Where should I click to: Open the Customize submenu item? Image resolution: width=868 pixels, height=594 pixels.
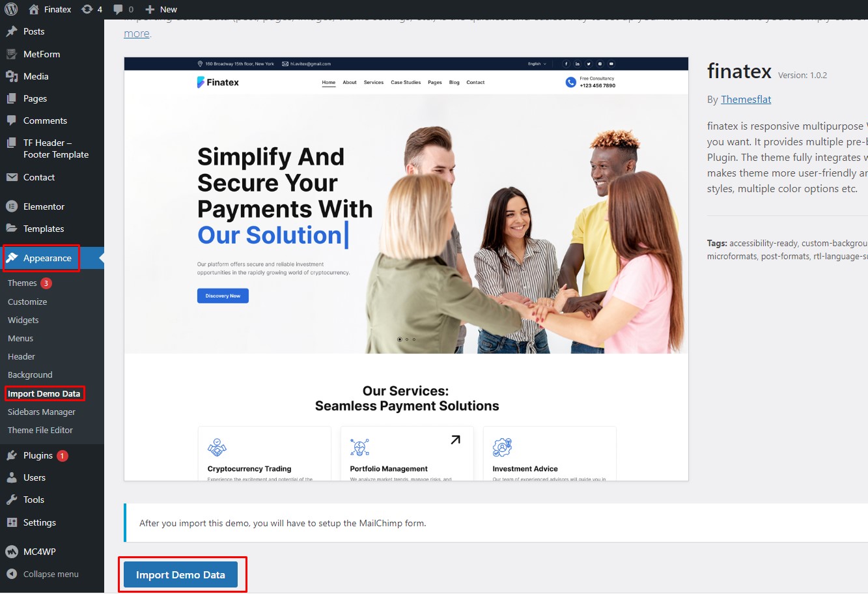[27, 302]
